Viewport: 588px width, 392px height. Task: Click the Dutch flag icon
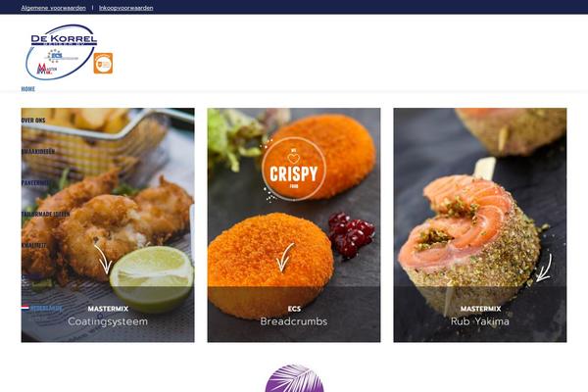(x=25, y=308)
